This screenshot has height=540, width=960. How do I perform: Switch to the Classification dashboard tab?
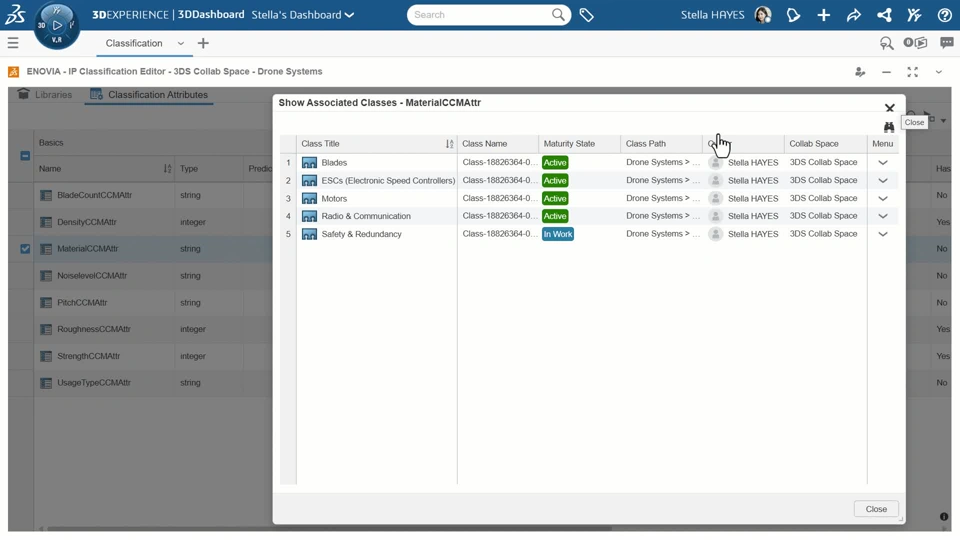134,43
